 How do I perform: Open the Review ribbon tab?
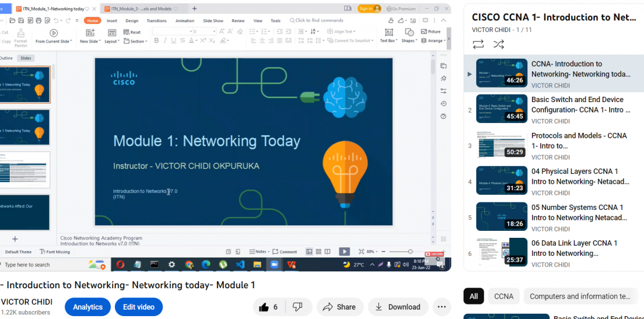click(x=238, y=20)
